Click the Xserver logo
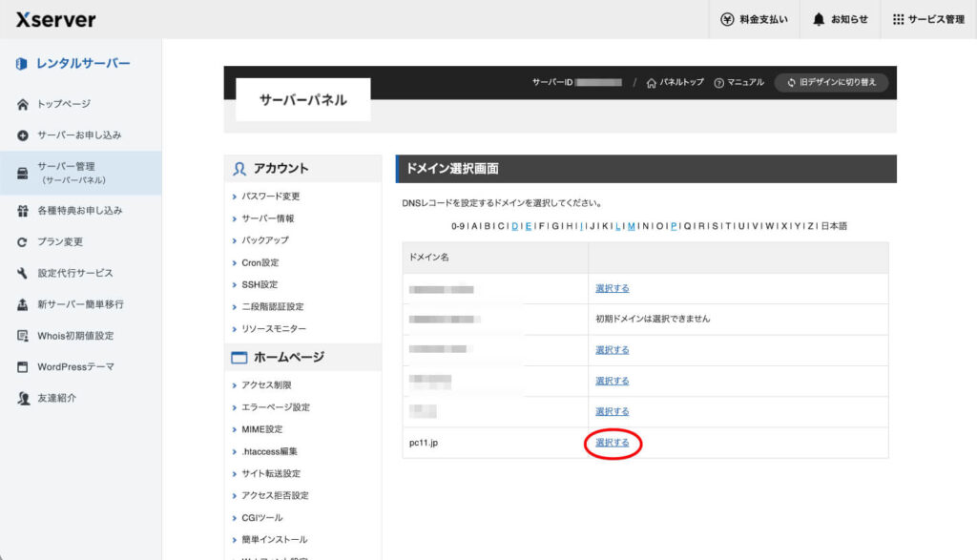977x560 pixels. point(55,19)
